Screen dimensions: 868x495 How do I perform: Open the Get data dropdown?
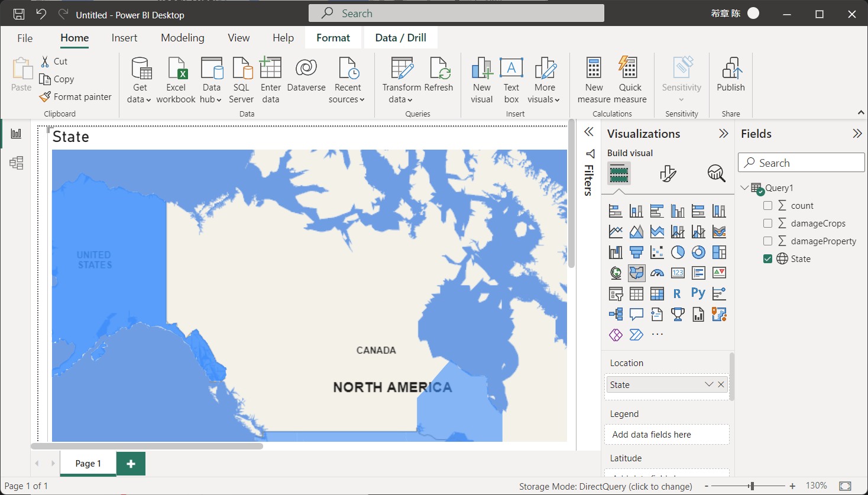(x=140, y=80)
